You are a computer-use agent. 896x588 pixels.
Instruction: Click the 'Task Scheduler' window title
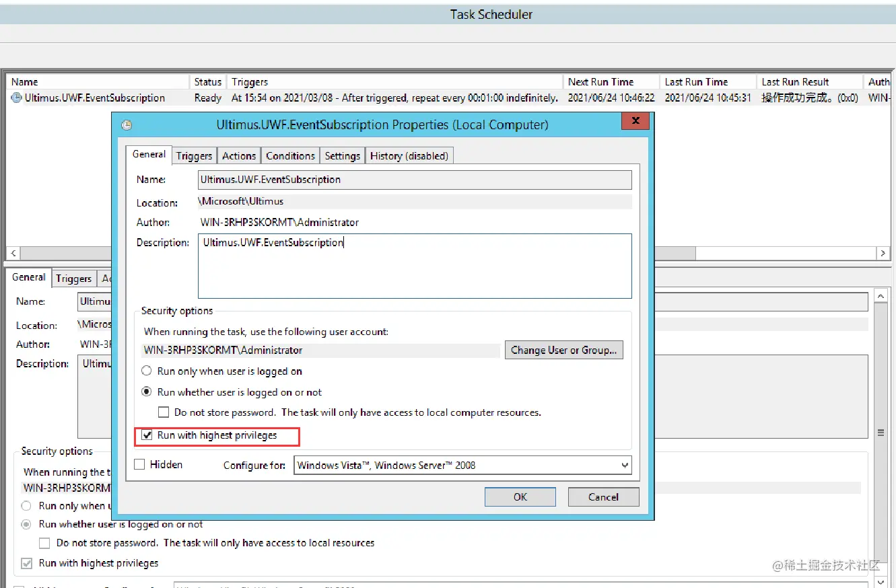coord(491,14)
